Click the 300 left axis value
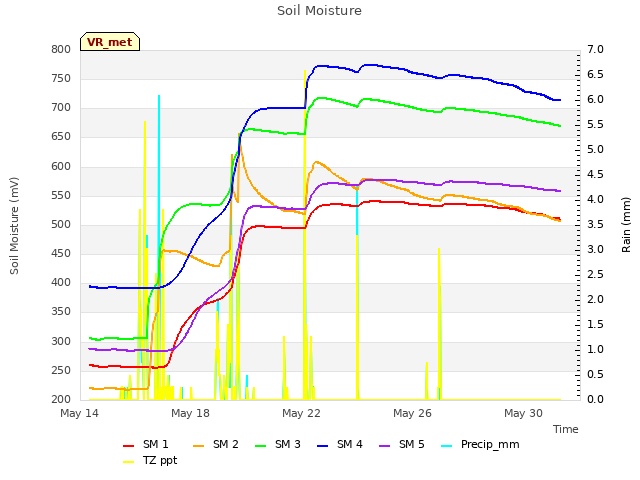This screenshot has height=480, width=640. [61, 341]
